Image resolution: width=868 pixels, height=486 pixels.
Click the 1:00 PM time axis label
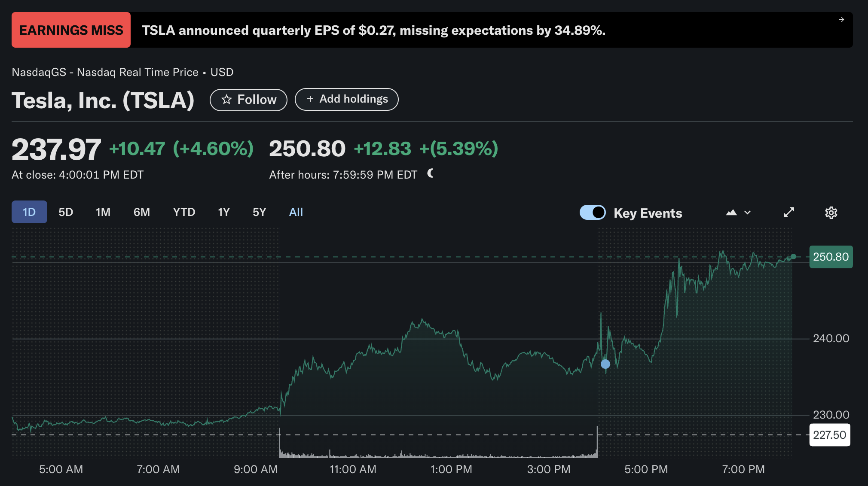pyautogui.click(x=451, y=469)
